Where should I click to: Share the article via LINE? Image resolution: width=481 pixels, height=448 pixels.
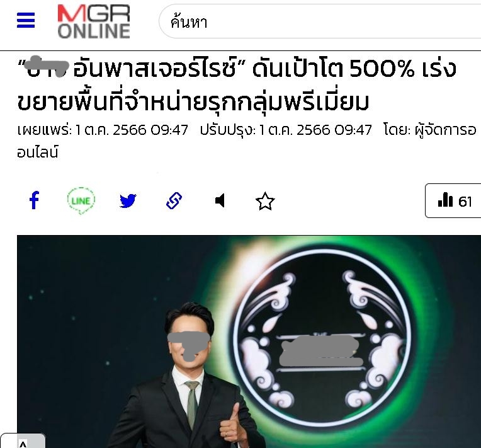tap(81, 200)
